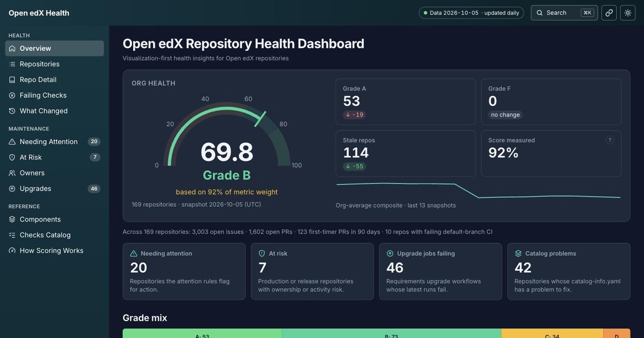This screenshot has height=338, width=644.
Task: Click the 'Across 169 repositories' summary line
Action: 308,232
